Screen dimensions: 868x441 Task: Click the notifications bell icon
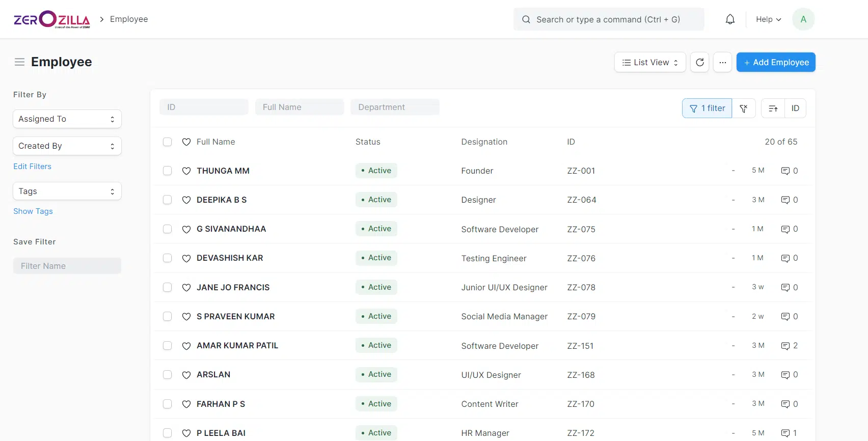click(730, 19)
